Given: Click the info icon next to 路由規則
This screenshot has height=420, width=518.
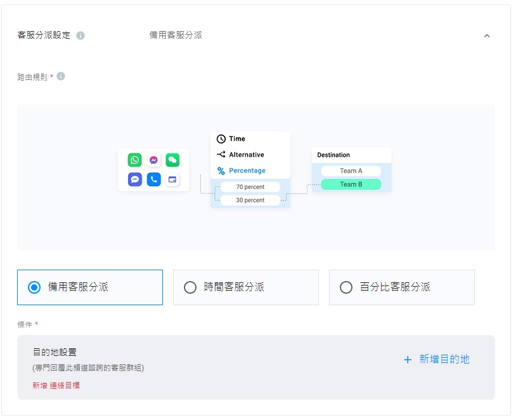Looking at the screenshot, I should pyautogui.click(x=61, y=76).
